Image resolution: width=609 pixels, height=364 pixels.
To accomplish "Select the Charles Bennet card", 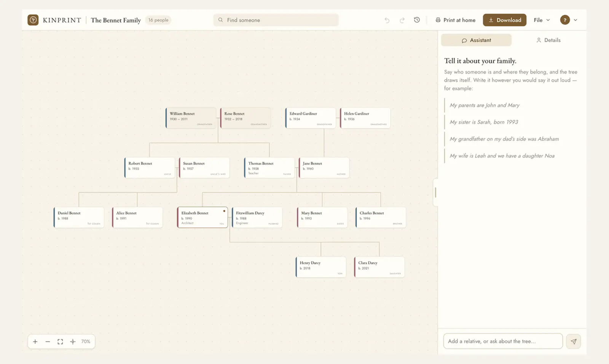I will [x=381, y=218].
